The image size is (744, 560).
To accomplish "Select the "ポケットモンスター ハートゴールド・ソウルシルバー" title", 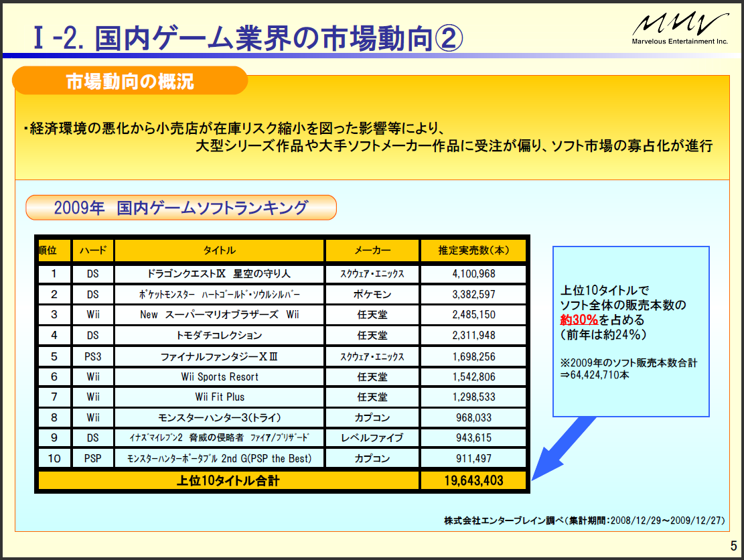I will click(219, 294).
